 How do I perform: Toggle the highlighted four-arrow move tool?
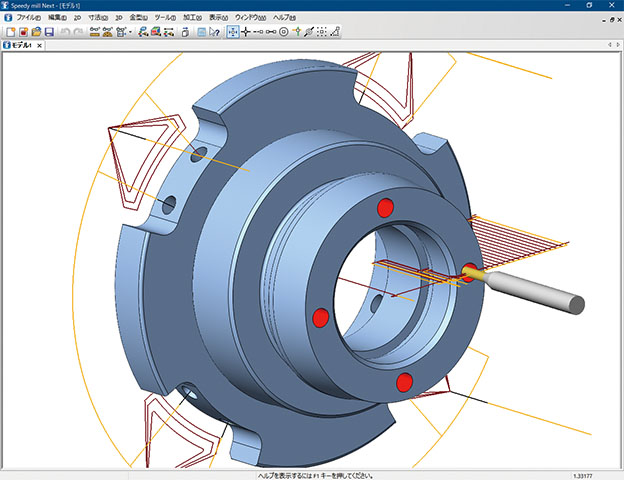(233, 32)
